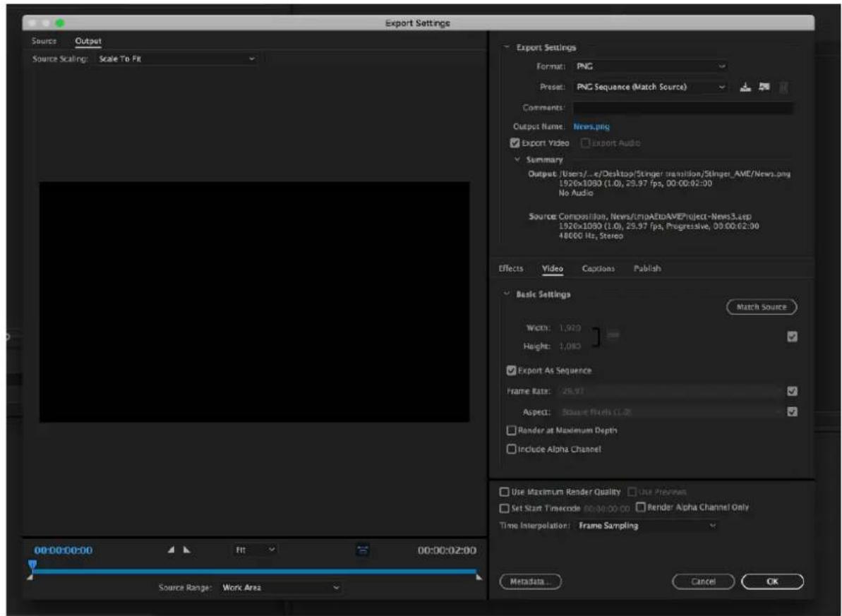This screenshot has height=616, width=842.
Task: Toggle the Export Video checkbox
Action: [x=515, y=143]
